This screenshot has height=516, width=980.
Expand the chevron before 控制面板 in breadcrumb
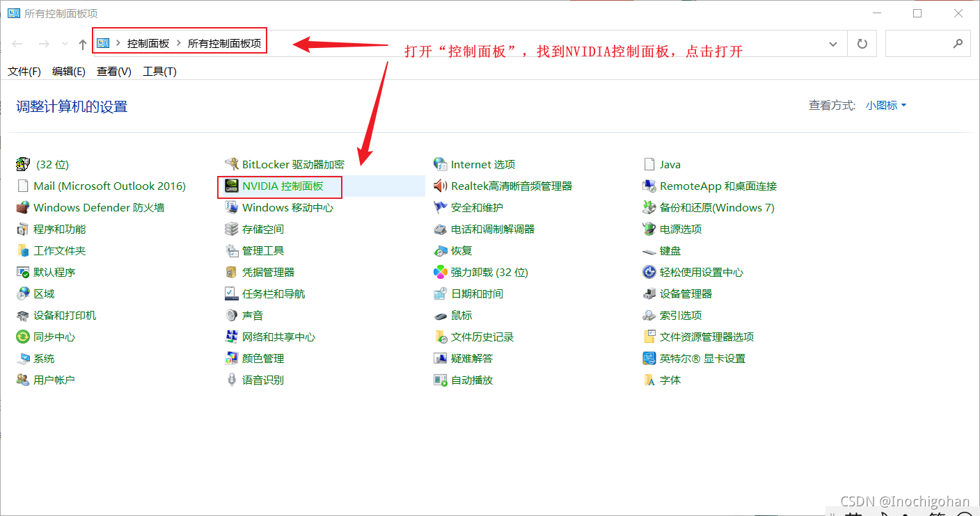click(x=118, y=43)
